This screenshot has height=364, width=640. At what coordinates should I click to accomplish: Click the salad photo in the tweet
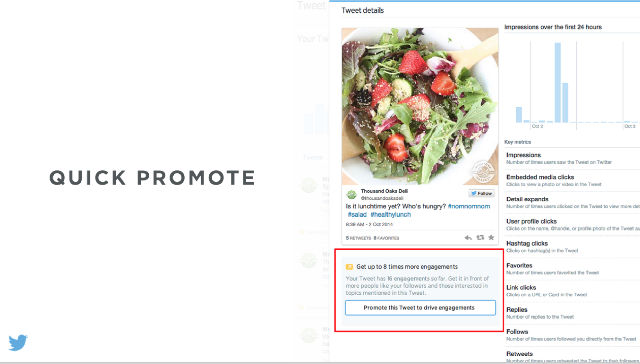click(x=420, y=106)
